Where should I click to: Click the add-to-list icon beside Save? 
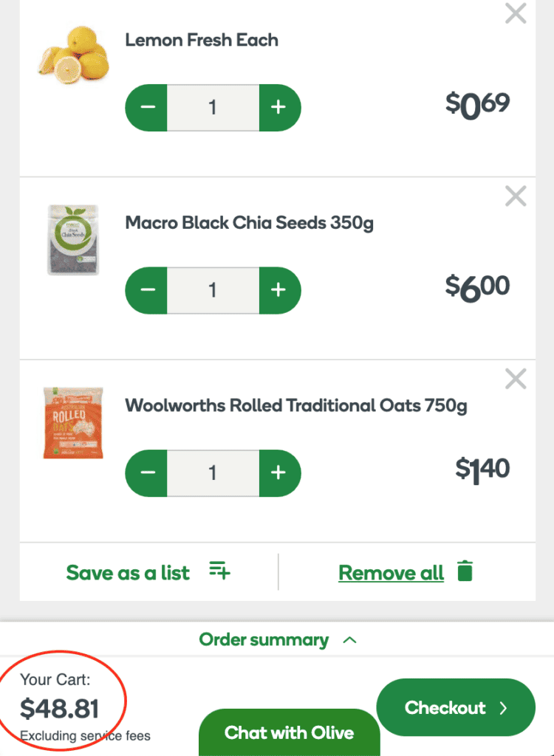point(219,571)
